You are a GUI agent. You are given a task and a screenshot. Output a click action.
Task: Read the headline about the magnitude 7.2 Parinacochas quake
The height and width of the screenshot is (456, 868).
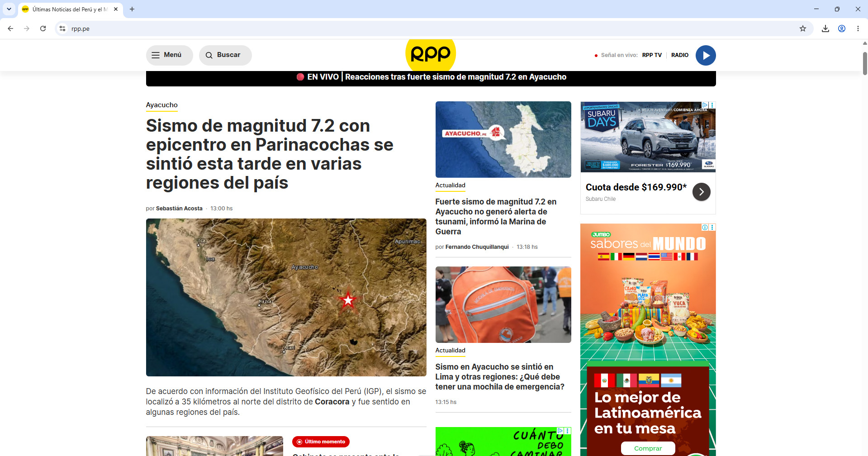(270, 154)
